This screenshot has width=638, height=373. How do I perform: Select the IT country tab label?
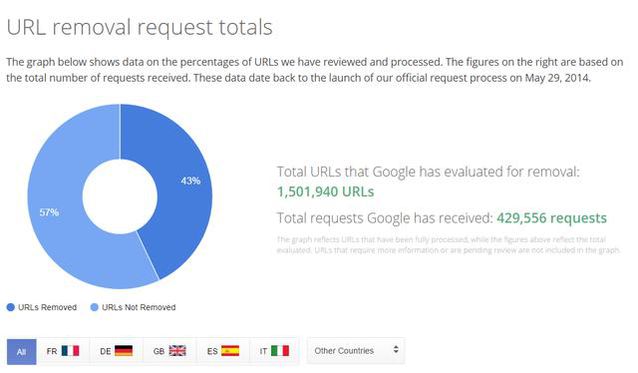coord(264,351)
